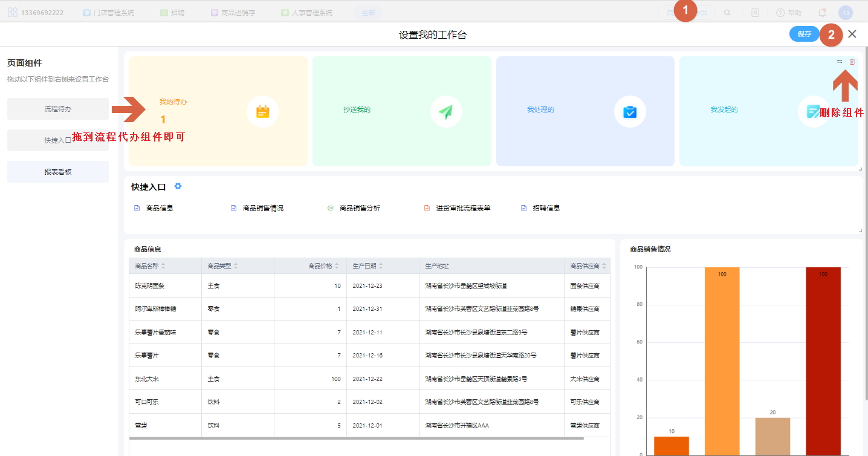Viewport: 868px width, 456px height.
Task: Save the workbench layout with 保存
Action: point(804,34)
